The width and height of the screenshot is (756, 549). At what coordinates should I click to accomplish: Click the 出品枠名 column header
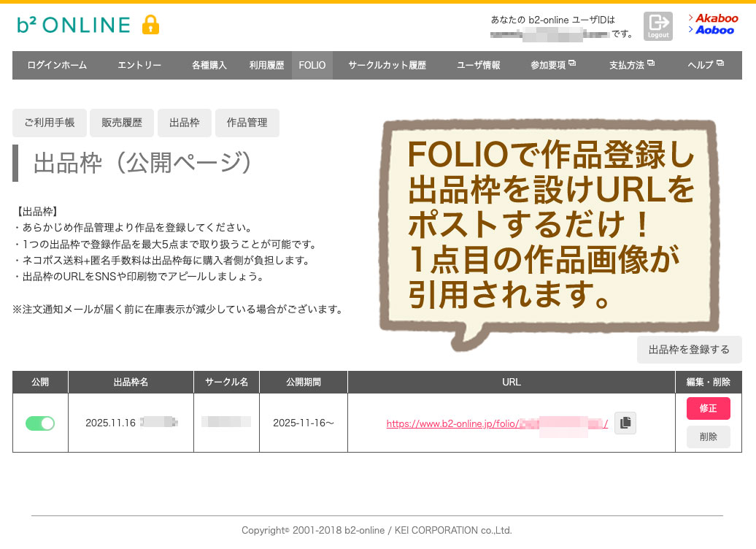pyautogui.click(x=131, y=382)
